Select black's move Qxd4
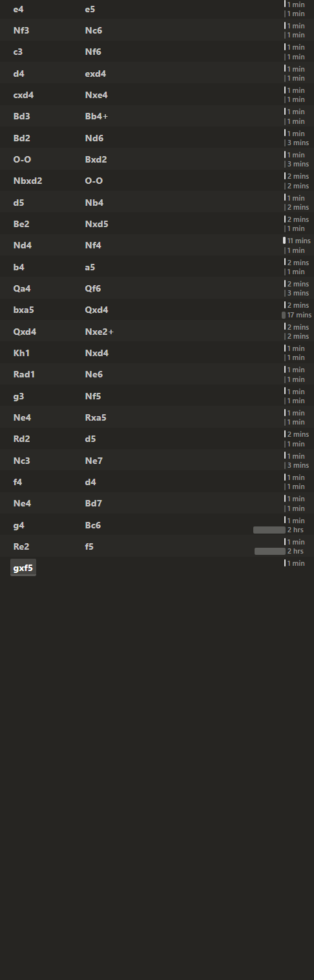 point(96,310)
